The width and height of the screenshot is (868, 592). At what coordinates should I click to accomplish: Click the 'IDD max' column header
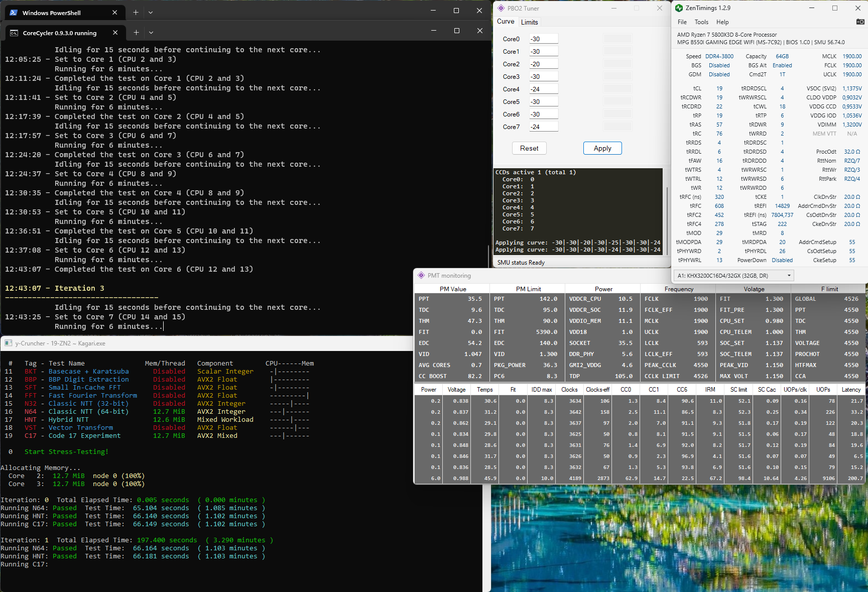point(542,390)
